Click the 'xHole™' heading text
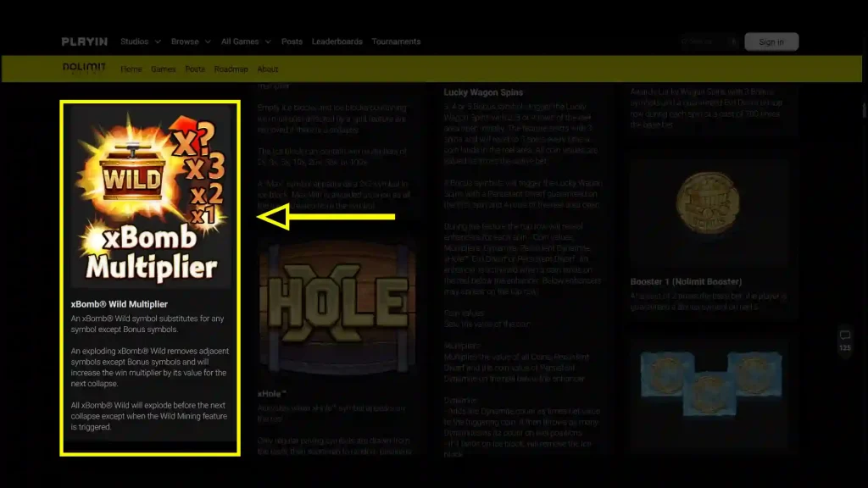The height and width of the screenshot is (488, 868). pos(272,394)
